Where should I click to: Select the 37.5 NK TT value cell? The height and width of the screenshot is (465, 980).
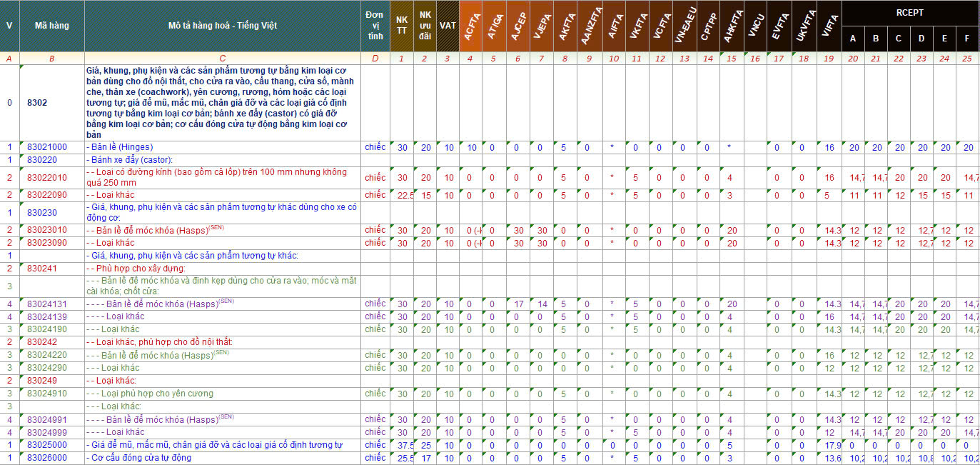click(x=402, y=445)
